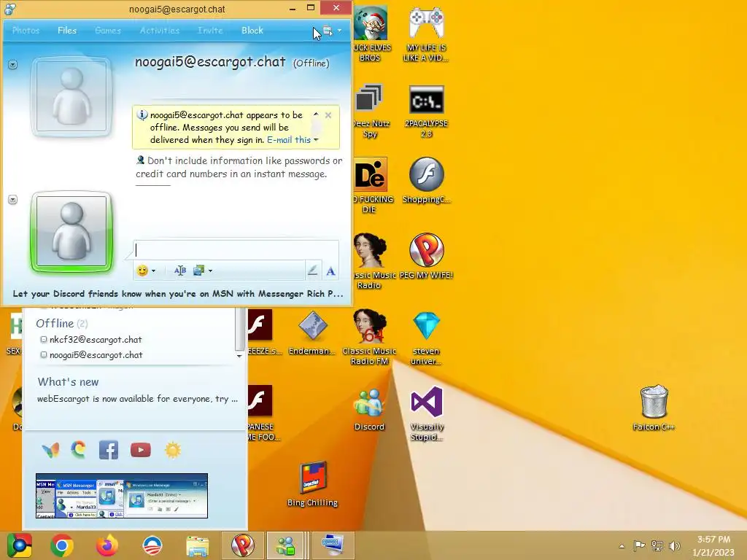Click the YouTube icon in Messenger
This screenshot has height=560, width=747.
(x=141, y=450)
